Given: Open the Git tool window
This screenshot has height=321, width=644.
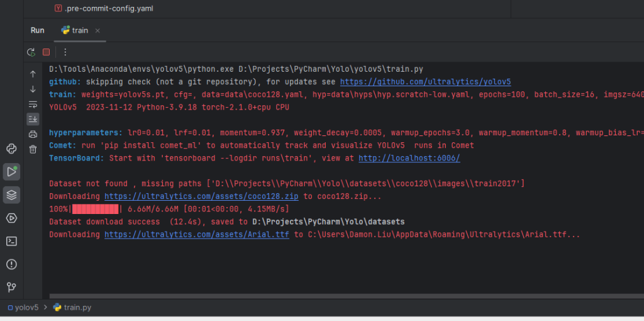Looking at the screenshot, I should click(x=11, y=287).
